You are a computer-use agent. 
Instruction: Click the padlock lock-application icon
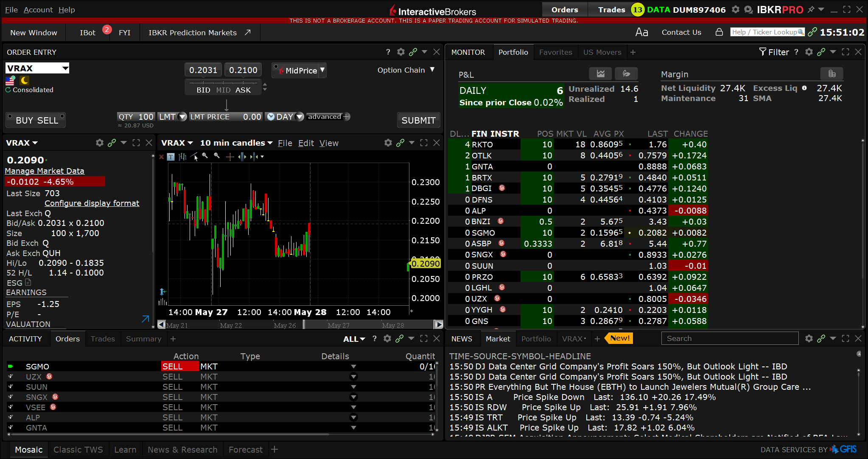[x=719, y=32]
